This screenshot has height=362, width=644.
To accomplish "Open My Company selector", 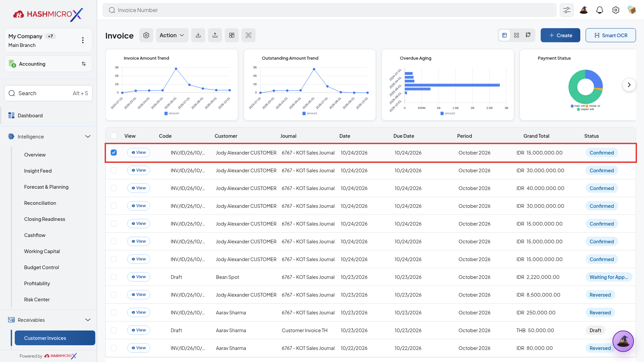I will pyautogui.click(x=48, y=40).
